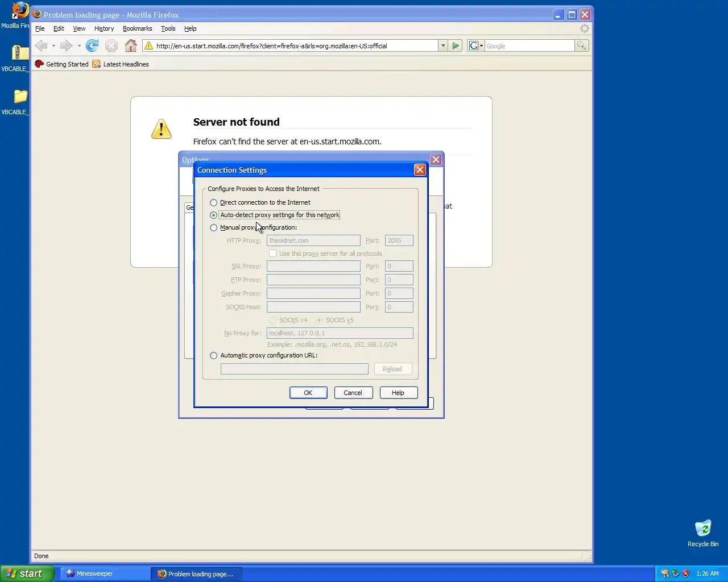Click the HTTP Proxy Port field

(399, 240)
